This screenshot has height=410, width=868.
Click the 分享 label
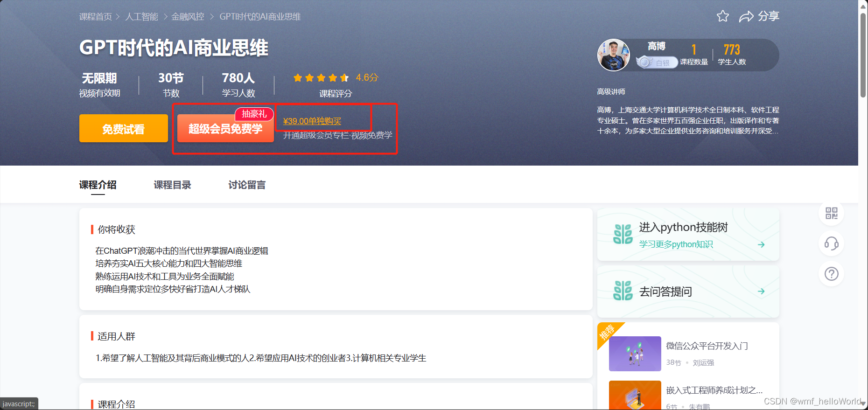coord(769,16)
